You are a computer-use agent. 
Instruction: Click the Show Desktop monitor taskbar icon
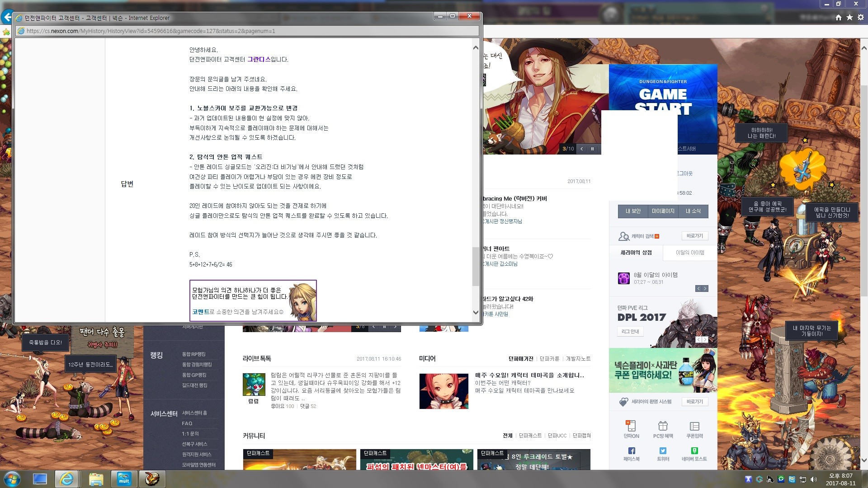point(40,479)
